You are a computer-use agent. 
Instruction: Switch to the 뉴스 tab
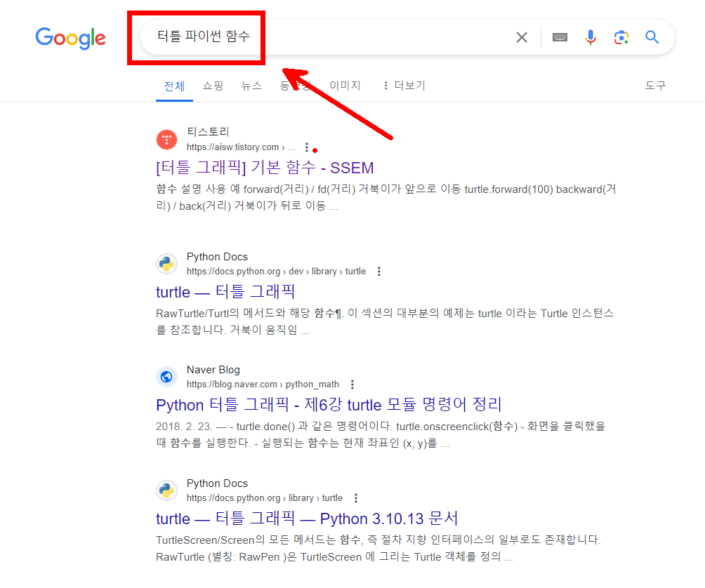pos(251,86)
